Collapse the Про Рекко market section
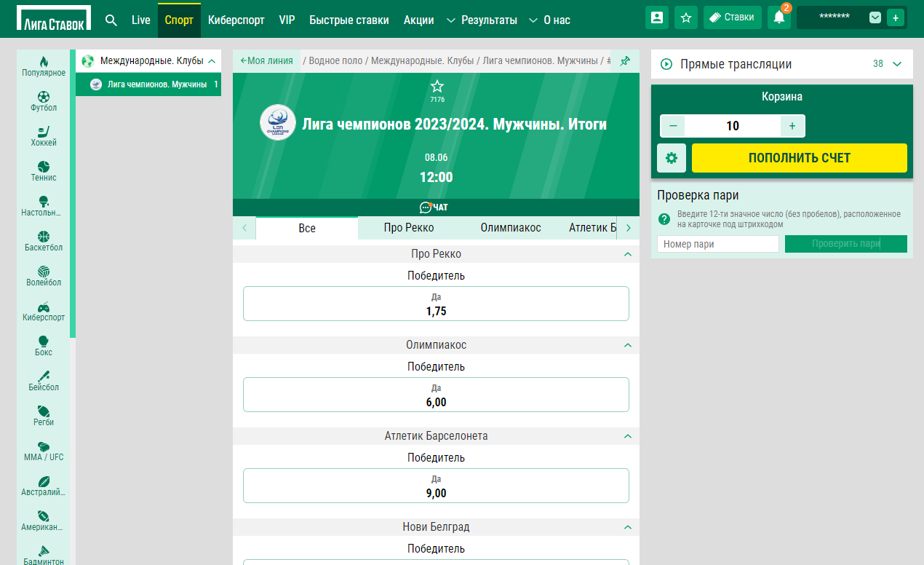924x565 pixels. pos(627,254)
